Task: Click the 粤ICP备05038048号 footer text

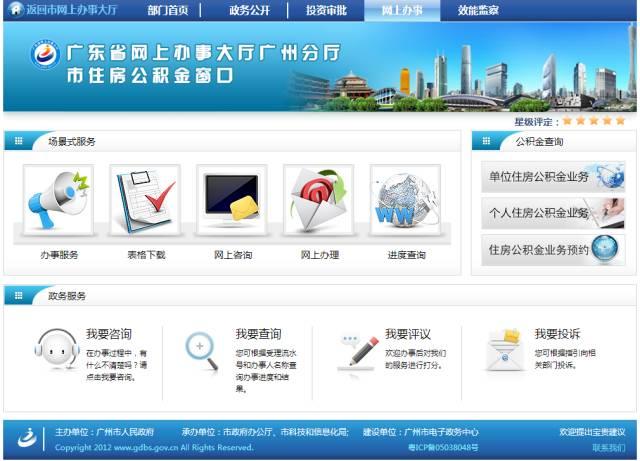Action: (443, 448)
